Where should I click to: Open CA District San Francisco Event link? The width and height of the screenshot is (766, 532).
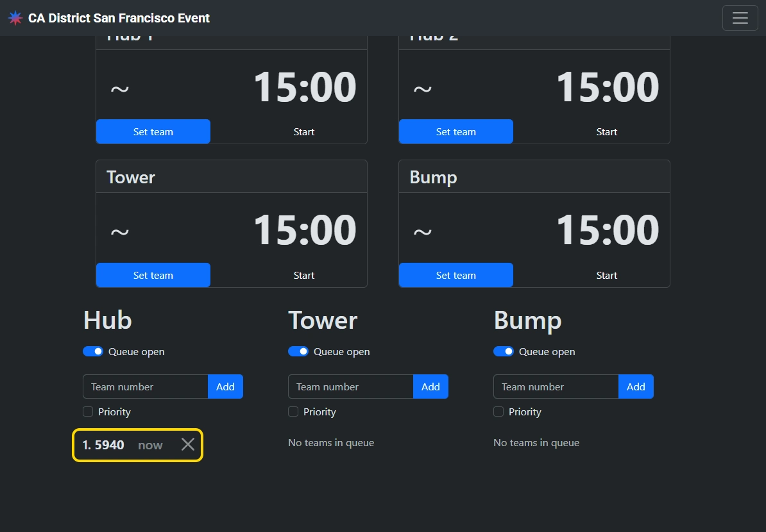point(119,18)
